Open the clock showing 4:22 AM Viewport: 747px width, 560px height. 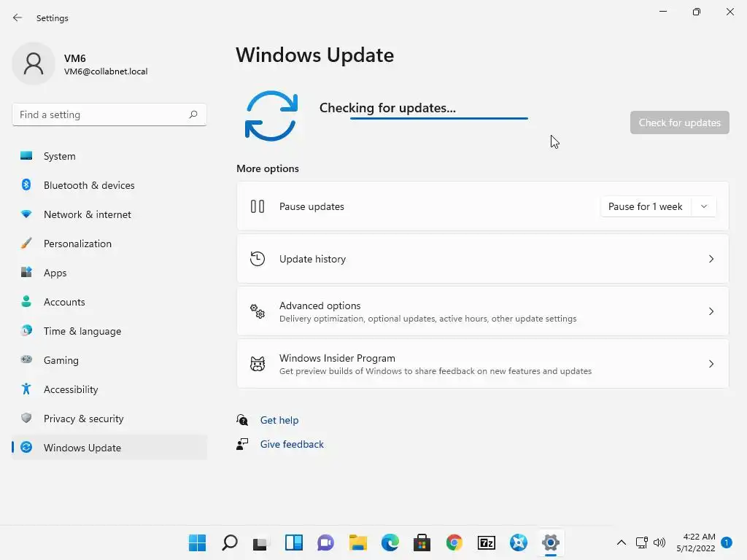(x=696, y=542)
